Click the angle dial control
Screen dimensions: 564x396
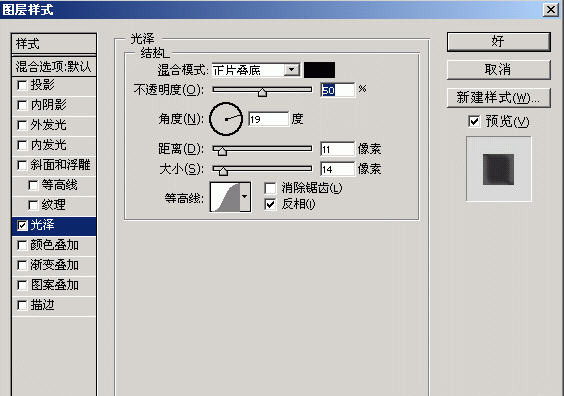[x=226, y=119]
